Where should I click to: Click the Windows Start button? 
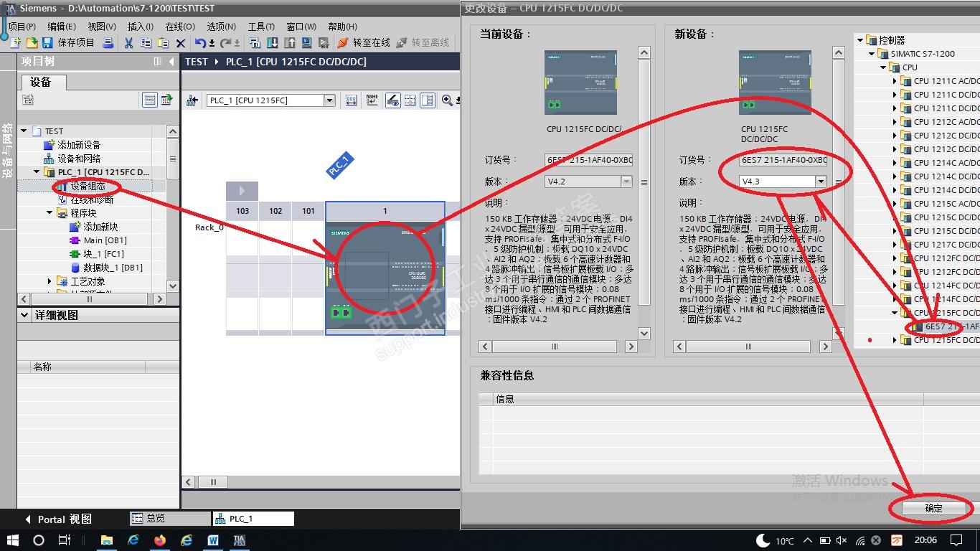click(12, 540)
